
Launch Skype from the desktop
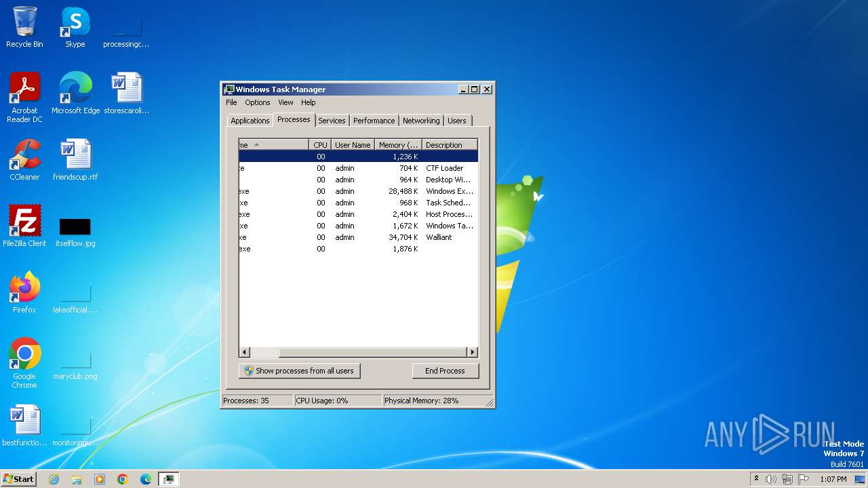(x=75, y=27)
